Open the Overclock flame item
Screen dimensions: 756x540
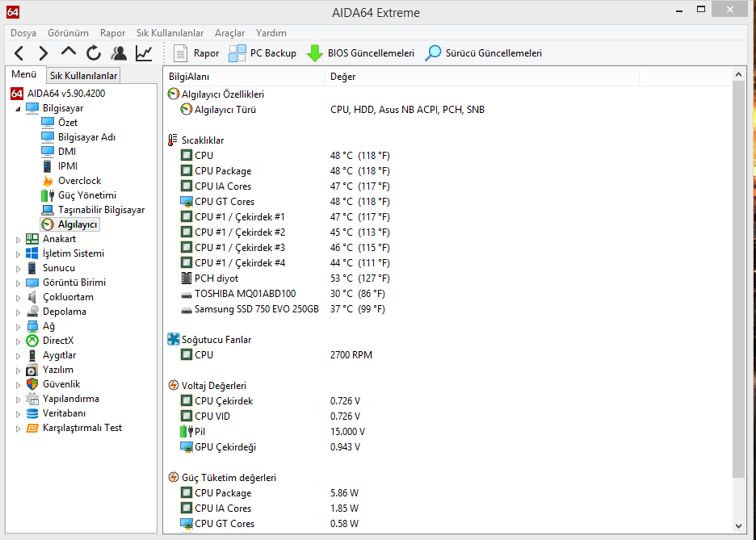[79, 181]
